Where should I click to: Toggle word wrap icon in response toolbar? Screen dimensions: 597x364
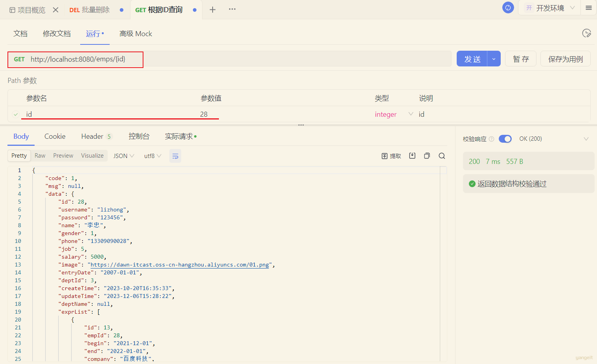[175, 156]
